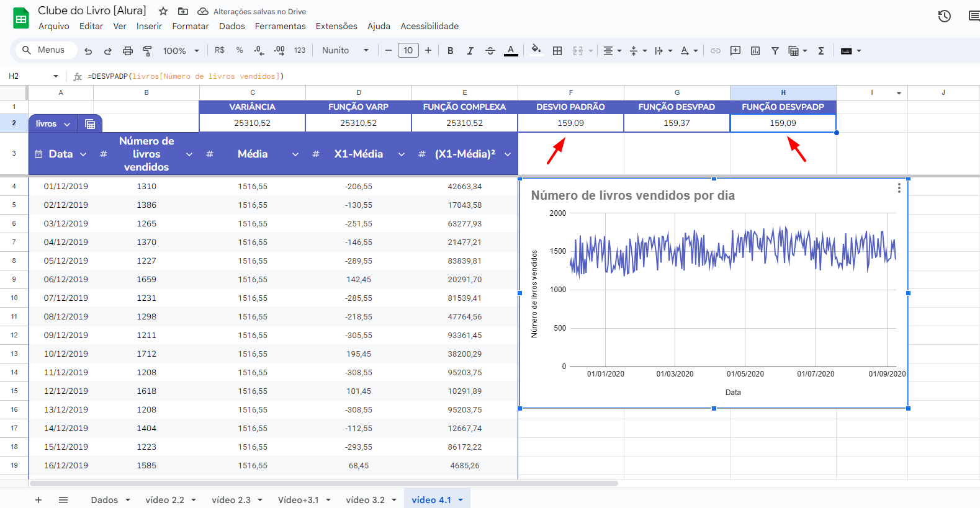Open the Google Sheets home icon
The width and height of the screenshot is (980, 508).
(21, 19)
